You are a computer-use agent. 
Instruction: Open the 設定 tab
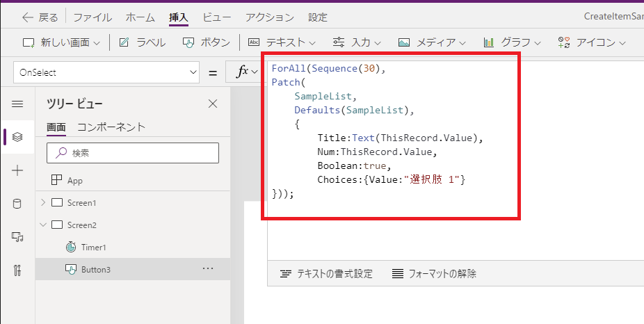coord(318,17)
